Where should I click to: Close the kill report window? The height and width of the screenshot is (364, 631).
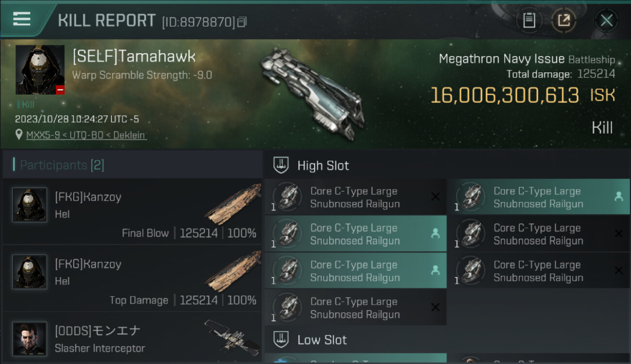[606, 20]
